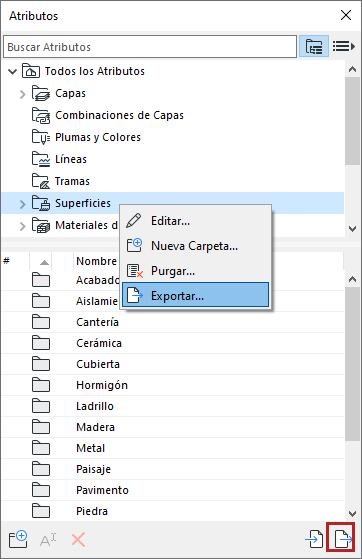Image resolution: width=362 pixels, height=559 pixels.
Task: Select the Aislamiento folder icon in list
Action: pos(41,301)
